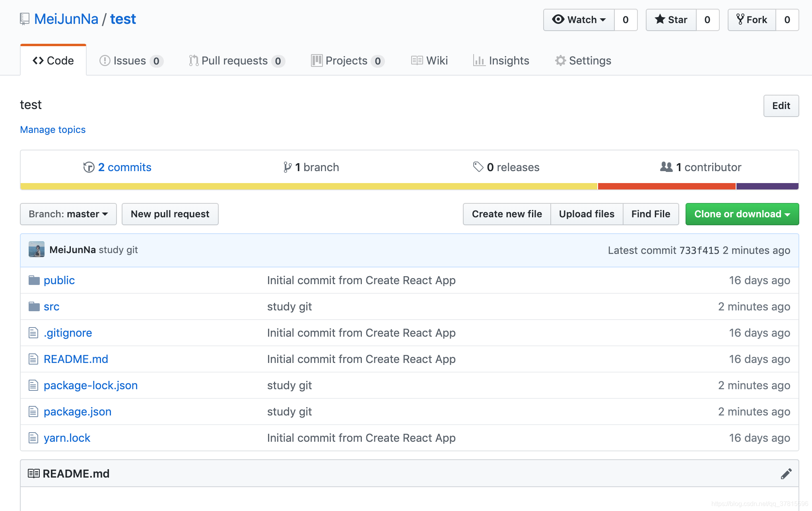
Task: Click the repository book icon beside MeiJunNa
Action: pyautogui.click(x=25, y=19)
